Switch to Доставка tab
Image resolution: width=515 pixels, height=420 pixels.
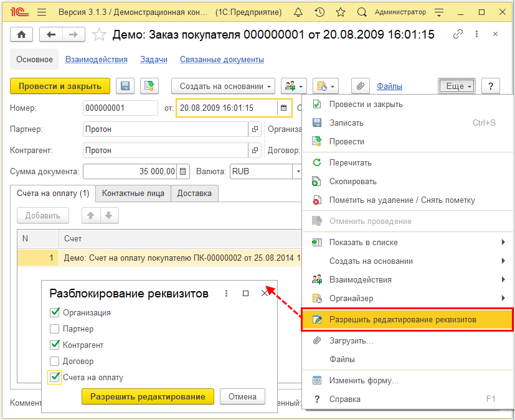(x=194, y=194)
